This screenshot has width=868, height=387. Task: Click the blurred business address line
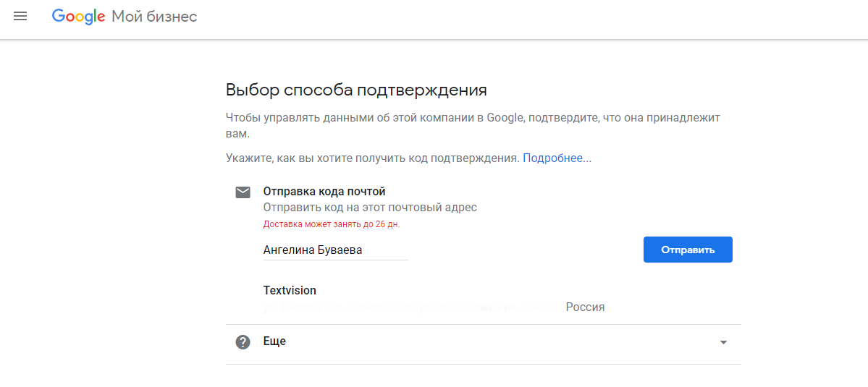coord(413,307)
